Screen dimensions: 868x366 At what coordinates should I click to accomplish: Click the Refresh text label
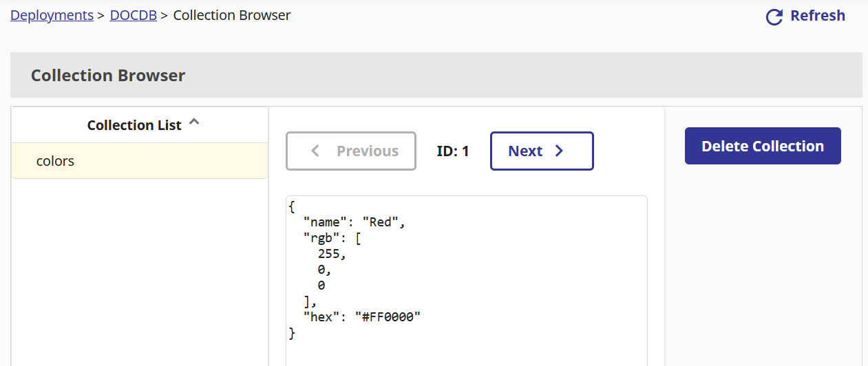point(817,16)
